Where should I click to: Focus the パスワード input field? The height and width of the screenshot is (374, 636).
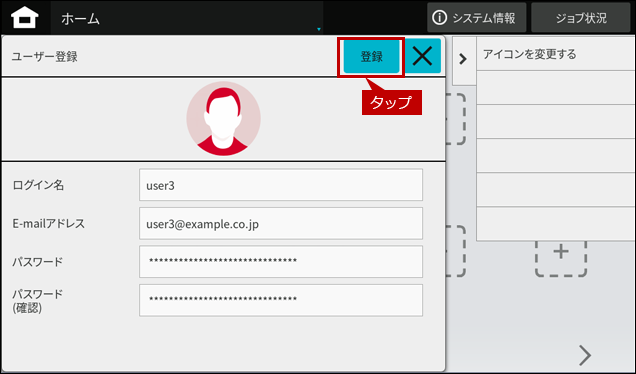pyautogui.click(x=281, y=262)
